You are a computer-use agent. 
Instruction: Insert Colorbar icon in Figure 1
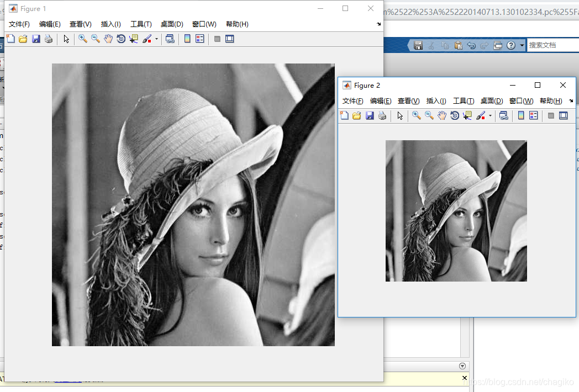pyautogui.click(x=187, y=39)
